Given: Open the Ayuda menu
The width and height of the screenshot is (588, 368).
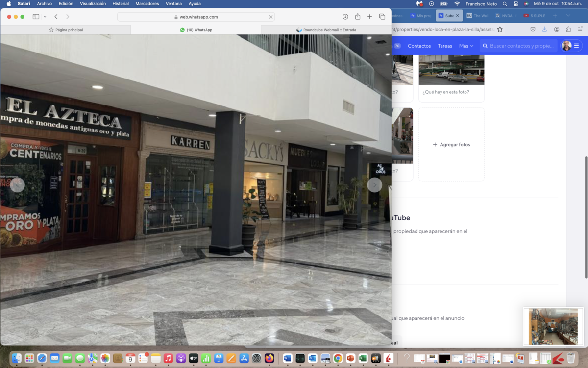Looking at the screenshot, I should (195, 3).
